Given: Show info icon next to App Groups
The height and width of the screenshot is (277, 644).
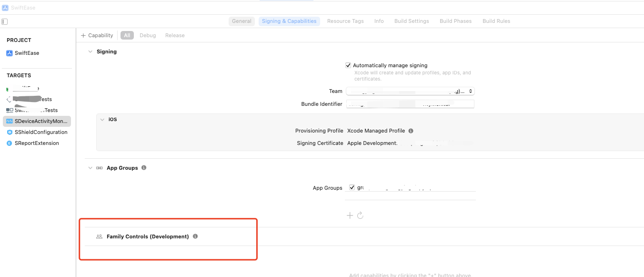Looking at the screenshot, I should pos(144,168).
